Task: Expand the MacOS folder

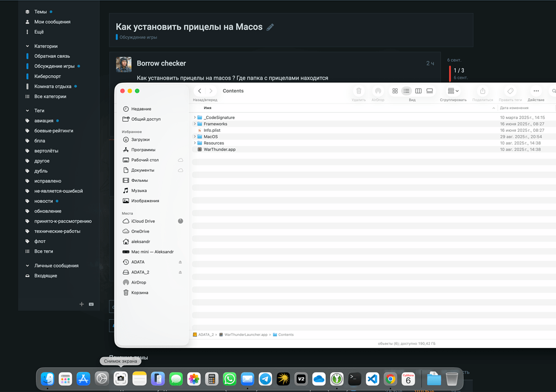Action: [x=195, y=137]
